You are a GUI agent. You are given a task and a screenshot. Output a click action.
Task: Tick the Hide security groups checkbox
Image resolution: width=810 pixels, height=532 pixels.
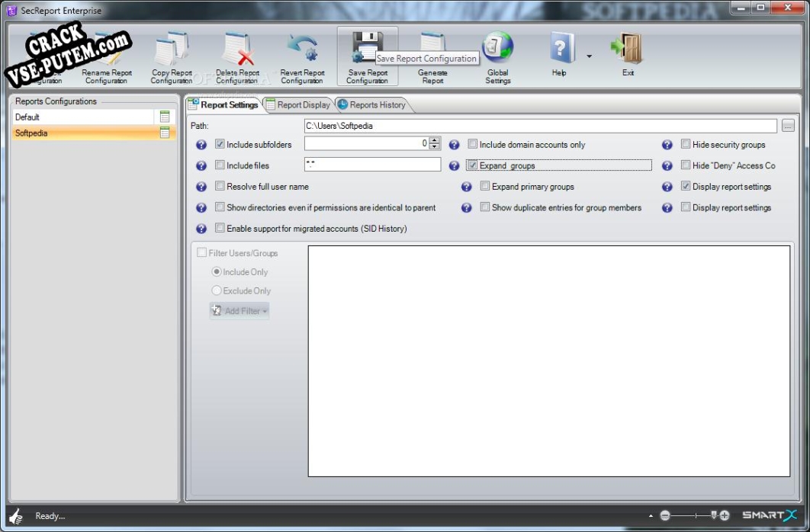coord(686,144)
